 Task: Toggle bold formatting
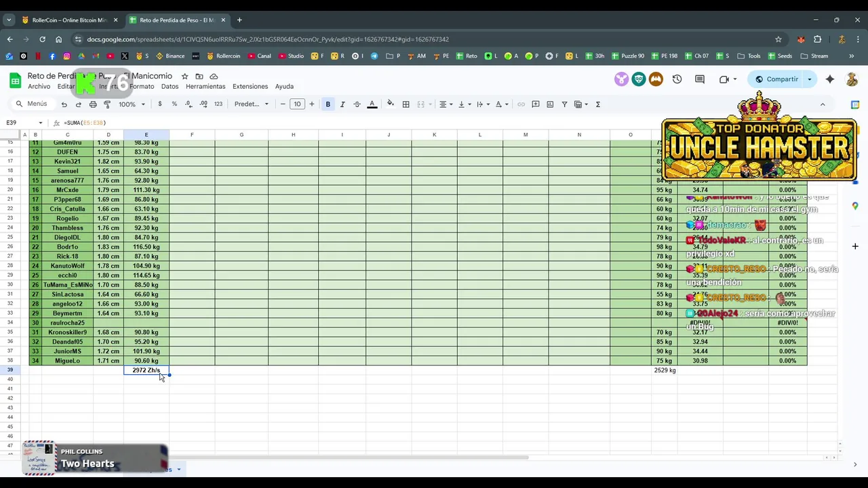tap(328, 104)
